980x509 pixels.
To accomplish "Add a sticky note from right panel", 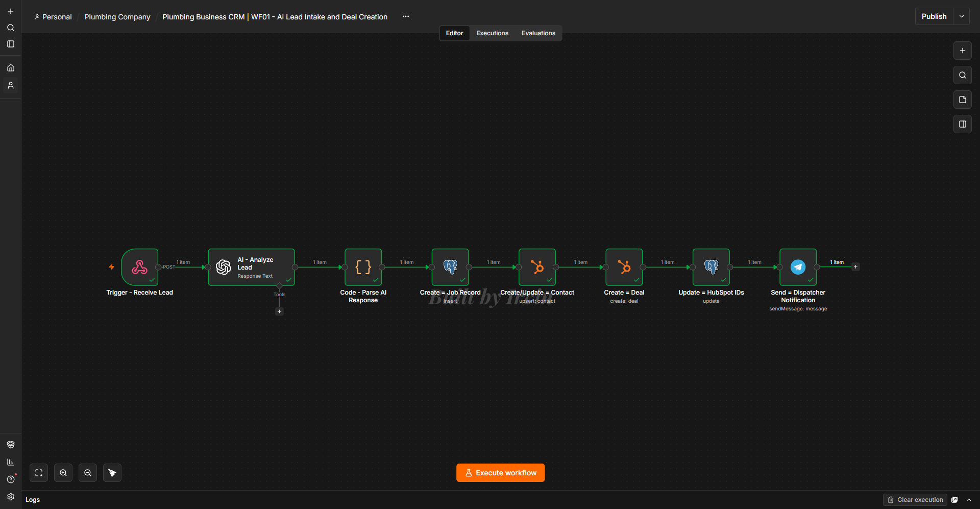I will point(962,100).
